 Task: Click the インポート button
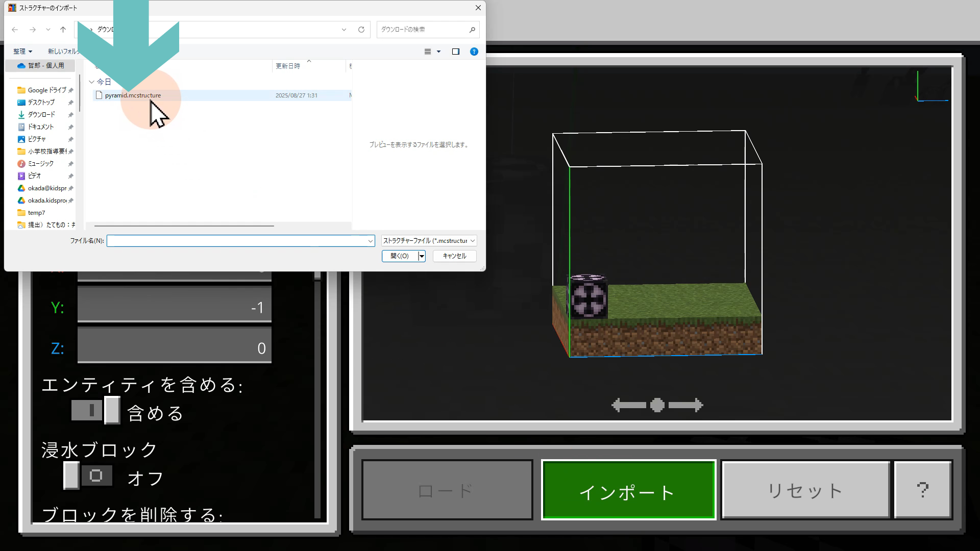tap(628, 490)
